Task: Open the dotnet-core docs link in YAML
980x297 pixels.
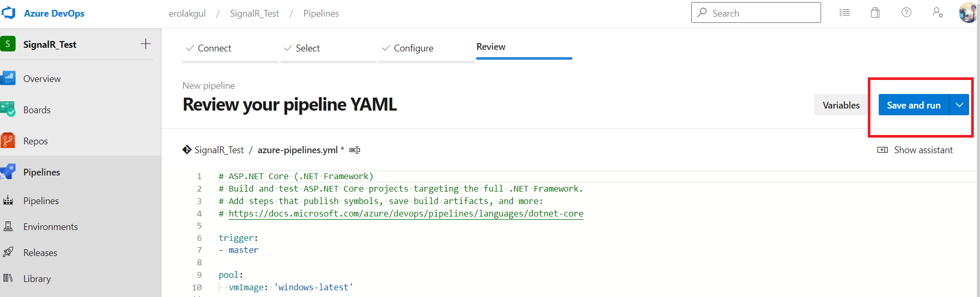Action: pyautogui.click(x=406, y=213)
